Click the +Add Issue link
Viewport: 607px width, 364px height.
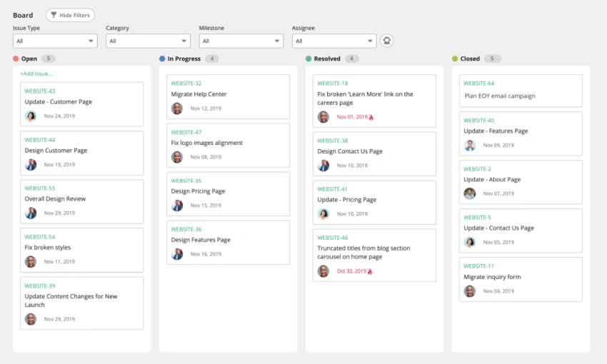[x=36, y=74]
